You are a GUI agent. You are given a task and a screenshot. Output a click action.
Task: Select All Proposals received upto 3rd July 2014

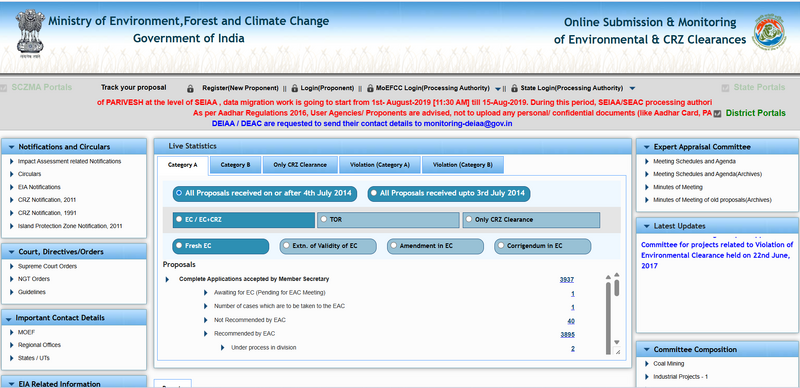point(374,193)
